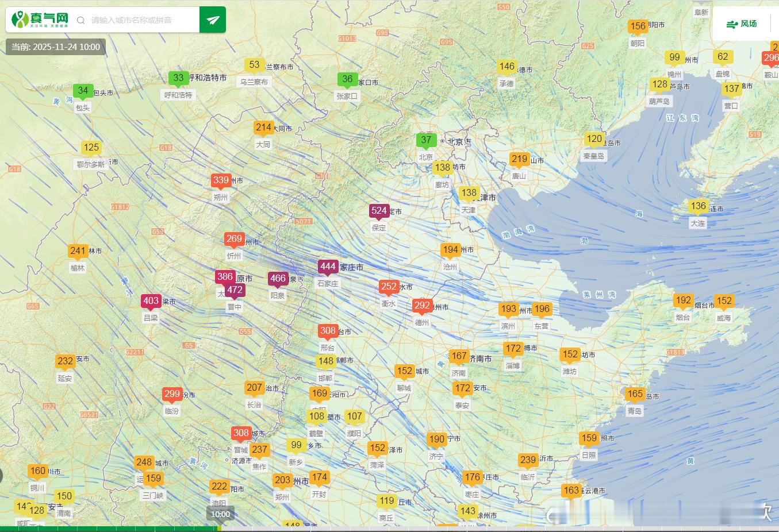
Task: Click Linyi's AQI marker showing 239
Action: tap(528, 461)
